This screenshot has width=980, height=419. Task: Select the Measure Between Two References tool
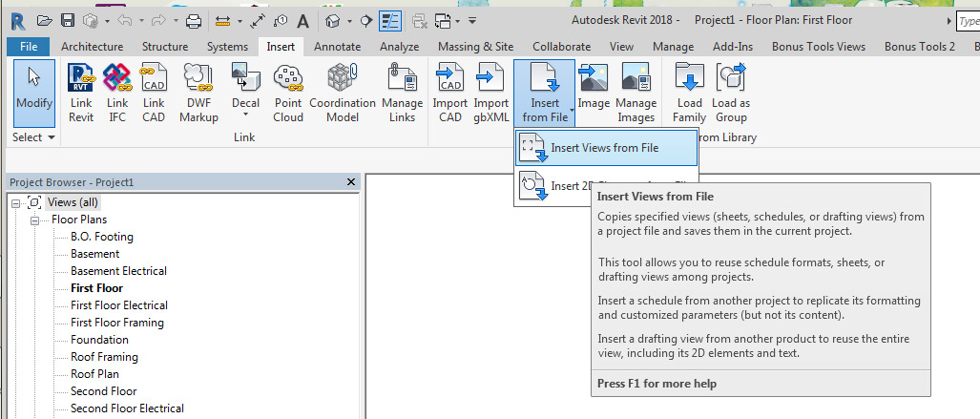pyautogui.click(x=222, y=21)
